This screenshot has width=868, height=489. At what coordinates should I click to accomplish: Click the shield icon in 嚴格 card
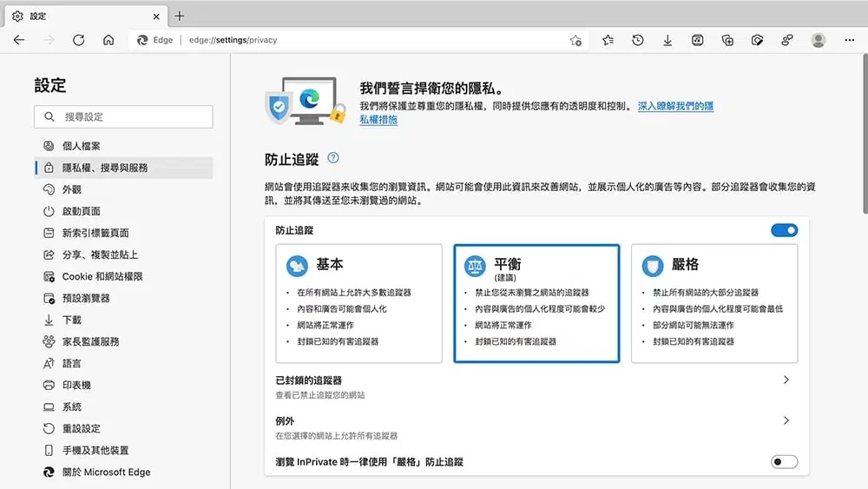(652, 267)
